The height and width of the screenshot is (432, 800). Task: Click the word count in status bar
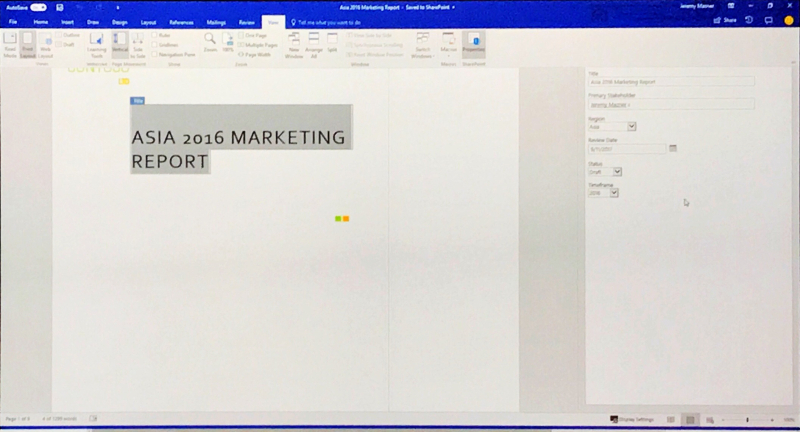pyautogui.click(x=59, y=419)
